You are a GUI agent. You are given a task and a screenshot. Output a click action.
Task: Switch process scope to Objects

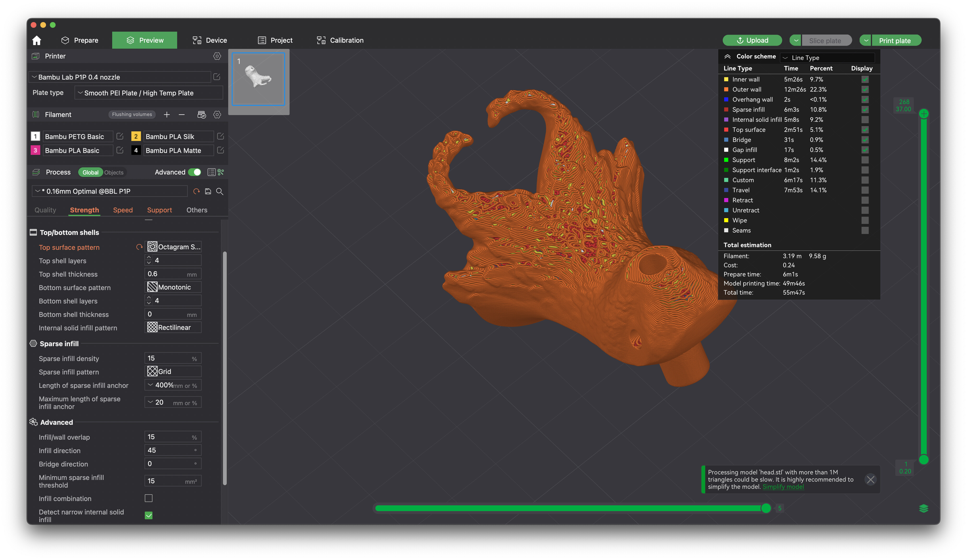coord(114,172)
